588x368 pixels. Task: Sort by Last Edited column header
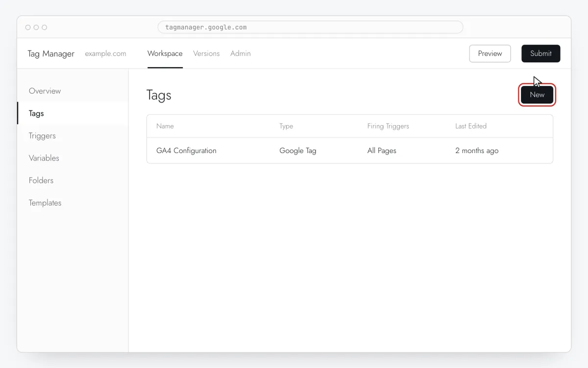471,126
